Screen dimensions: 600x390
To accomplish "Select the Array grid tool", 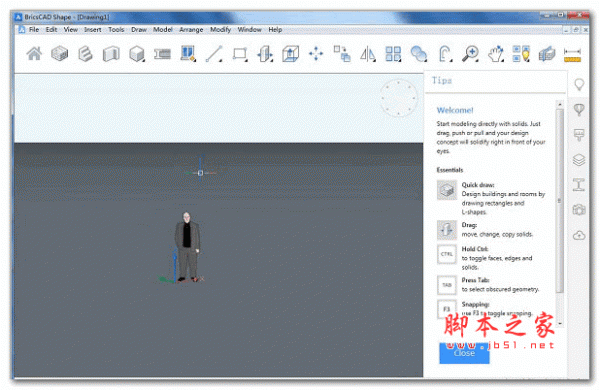I will click(x=393, y=54).
